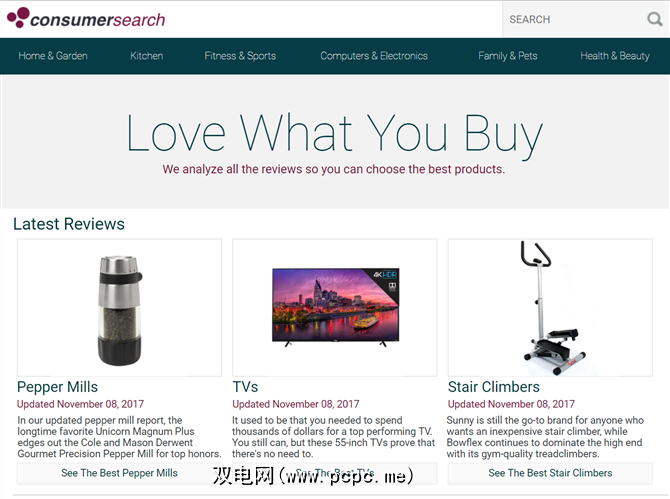Click the search magnifier icon
This screenshot has width=670, height=499.
click(x=654, y=19)
